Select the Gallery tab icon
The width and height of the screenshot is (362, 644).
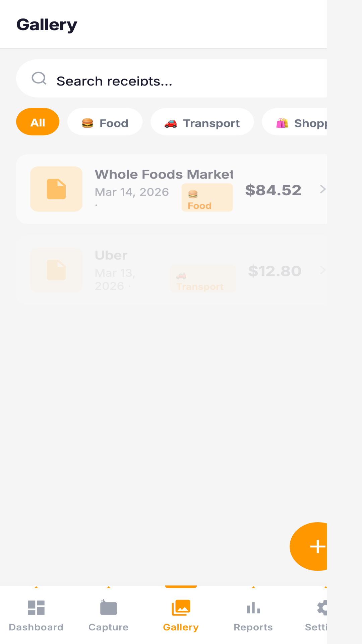181,608
